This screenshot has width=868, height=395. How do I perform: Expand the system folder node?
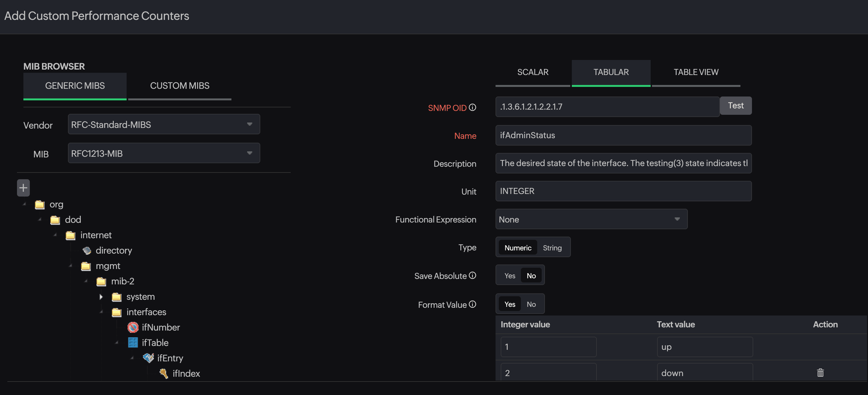click(x=101, y=297)
